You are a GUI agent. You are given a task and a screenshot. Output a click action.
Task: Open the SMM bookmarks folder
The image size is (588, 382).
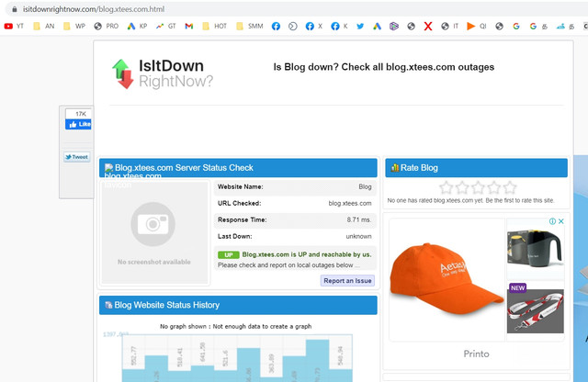(250, 27)
